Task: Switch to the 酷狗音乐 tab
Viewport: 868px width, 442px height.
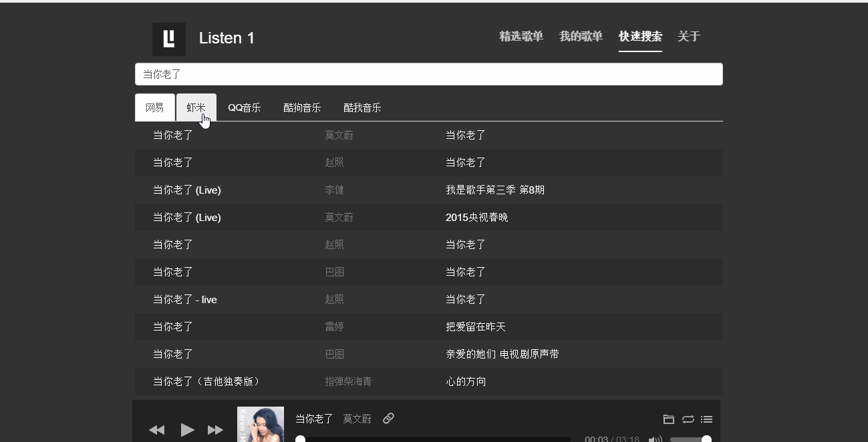Action: tap(302, 107)
